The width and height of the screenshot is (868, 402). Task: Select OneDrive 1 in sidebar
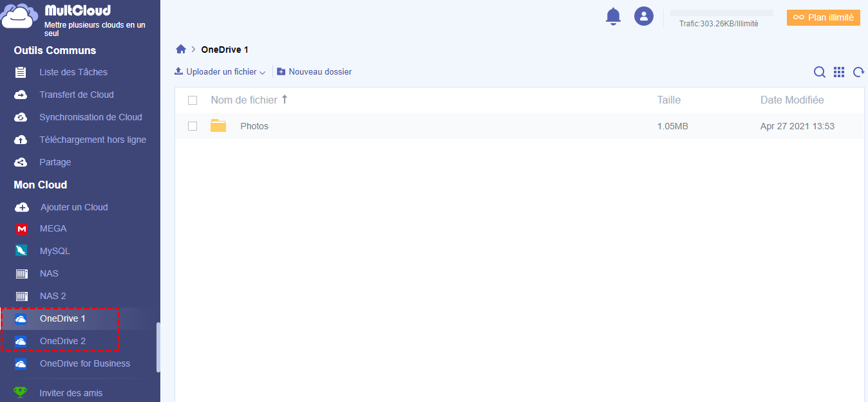[x=62, y=318]
